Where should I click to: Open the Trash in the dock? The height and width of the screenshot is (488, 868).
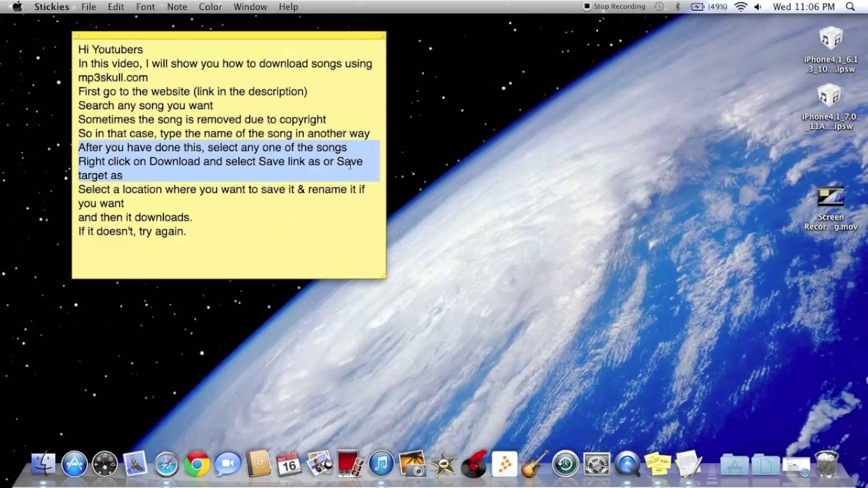[827, 464]
